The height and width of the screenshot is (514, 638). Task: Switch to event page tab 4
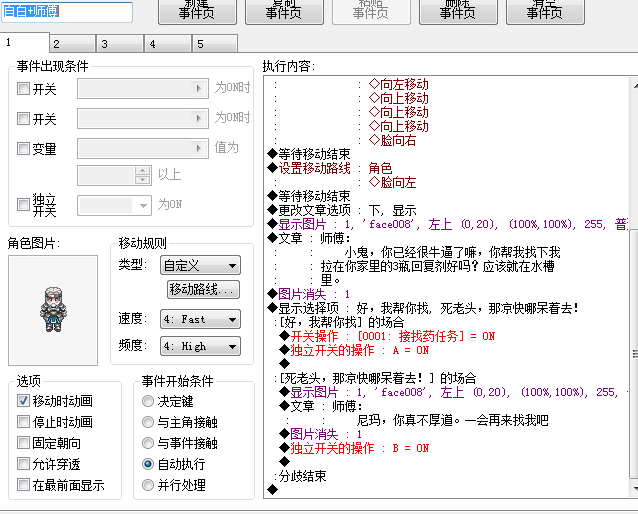(168, 44)
